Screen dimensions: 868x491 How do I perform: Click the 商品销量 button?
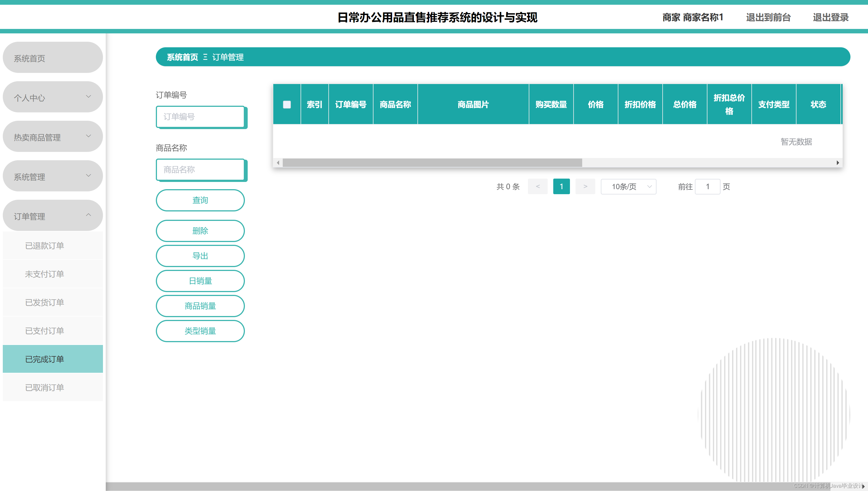(200, 306)
